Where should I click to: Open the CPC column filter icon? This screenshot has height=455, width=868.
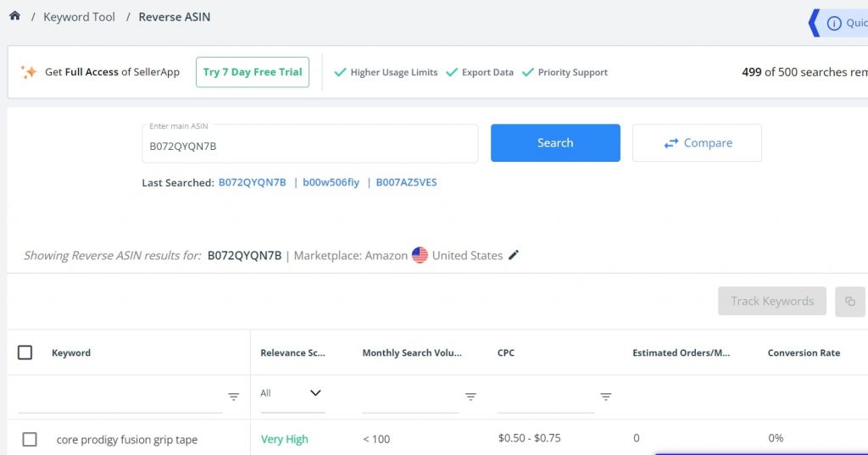(x=605, y=397)
